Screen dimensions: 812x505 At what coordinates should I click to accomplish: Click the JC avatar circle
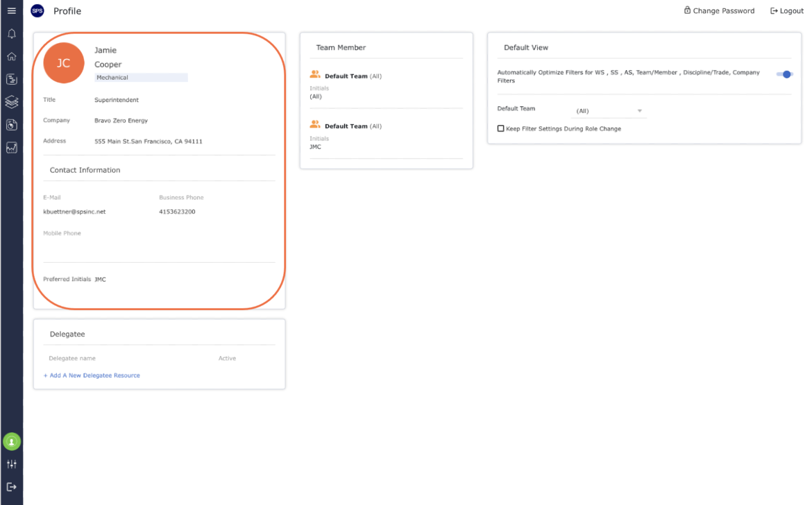(x=64, y=63)
